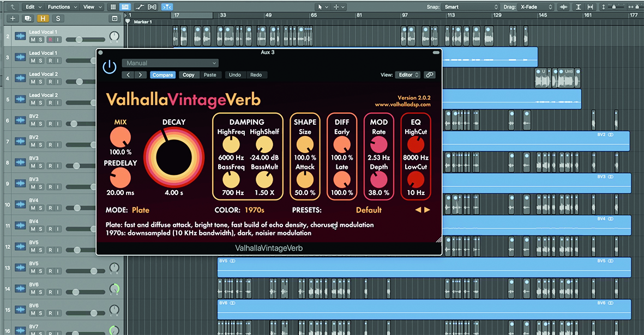This screenshot has width=644, height=335.
Task: Change reverb MODE from Plate
Action: [x=141, y=210]
